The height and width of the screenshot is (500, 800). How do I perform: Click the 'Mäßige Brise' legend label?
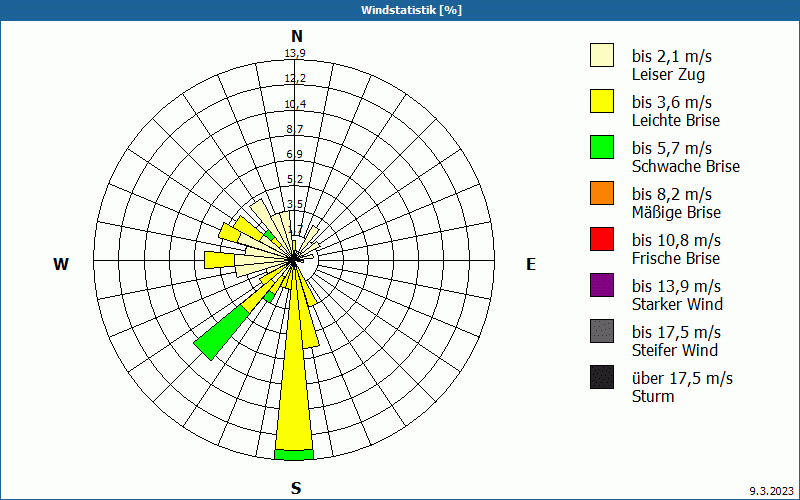point(677,212)
